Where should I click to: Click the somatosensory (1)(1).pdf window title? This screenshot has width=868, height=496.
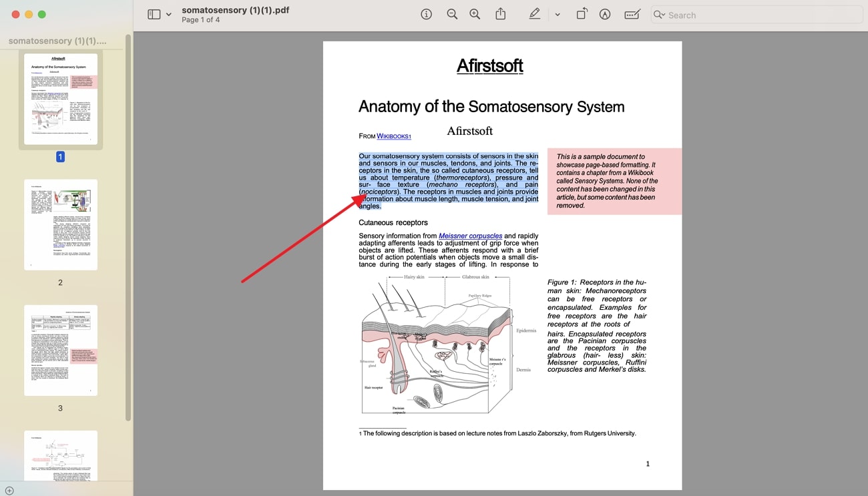[x=235, y=10]
